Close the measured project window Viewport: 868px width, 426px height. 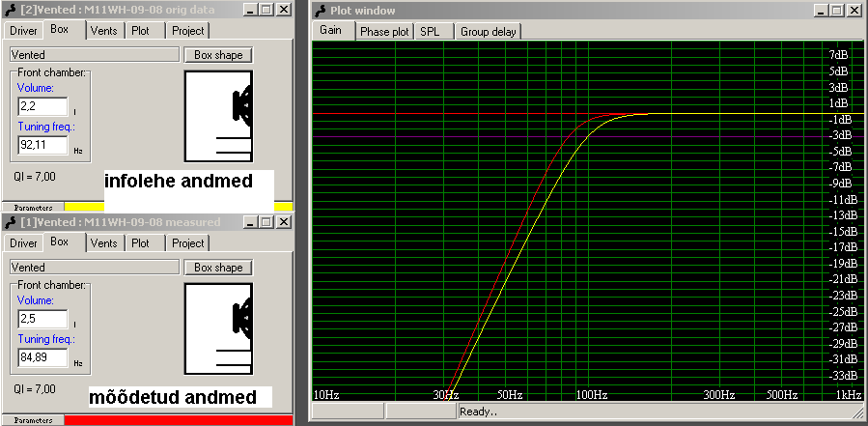[283, 222]
